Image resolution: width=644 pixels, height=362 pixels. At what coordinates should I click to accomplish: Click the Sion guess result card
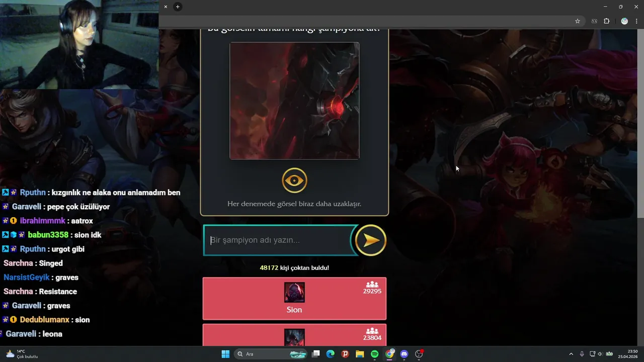(294, 299)
